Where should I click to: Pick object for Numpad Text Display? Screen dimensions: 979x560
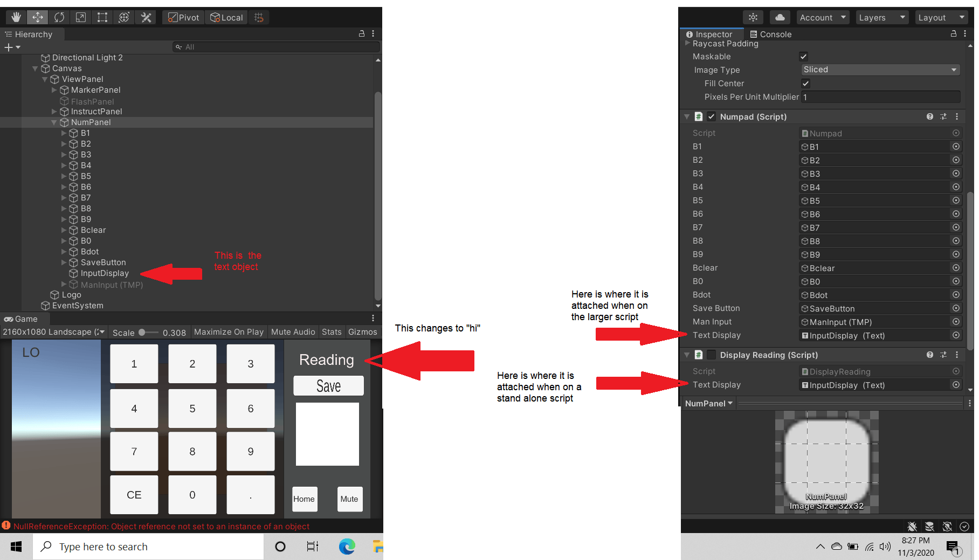(956, 335)
